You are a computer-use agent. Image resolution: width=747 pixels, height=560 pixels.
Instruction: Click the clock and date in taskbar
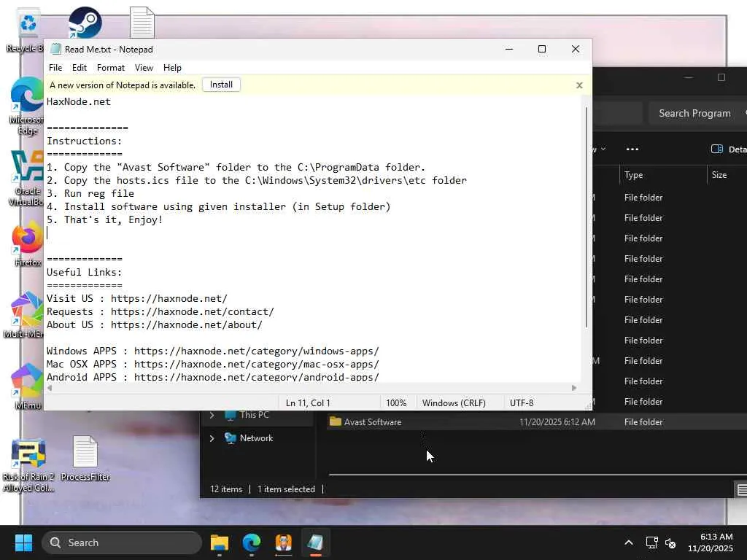tap(710, 542)
